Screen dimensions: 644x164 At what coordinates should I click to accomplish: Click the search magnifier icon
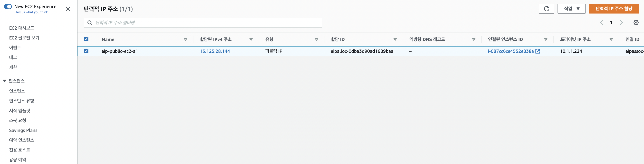click(90, 23)
